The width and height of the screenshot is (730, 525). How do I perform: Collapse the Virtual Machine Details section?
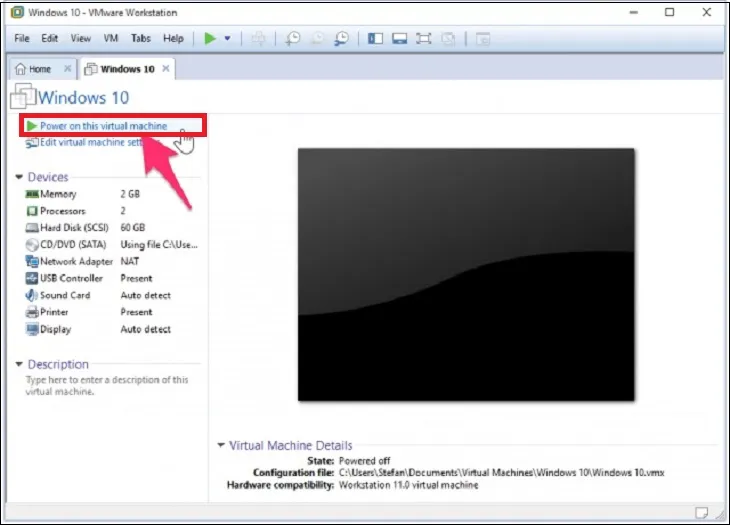(x=221, y=445)
